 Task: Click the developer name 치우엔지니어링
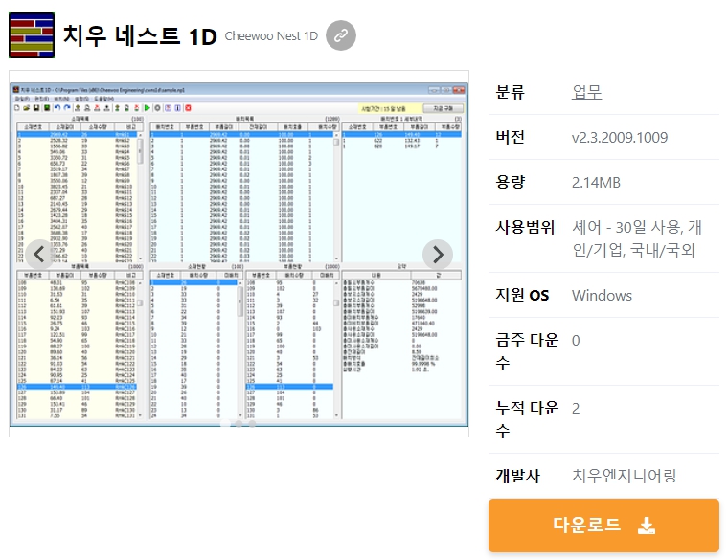624,476
